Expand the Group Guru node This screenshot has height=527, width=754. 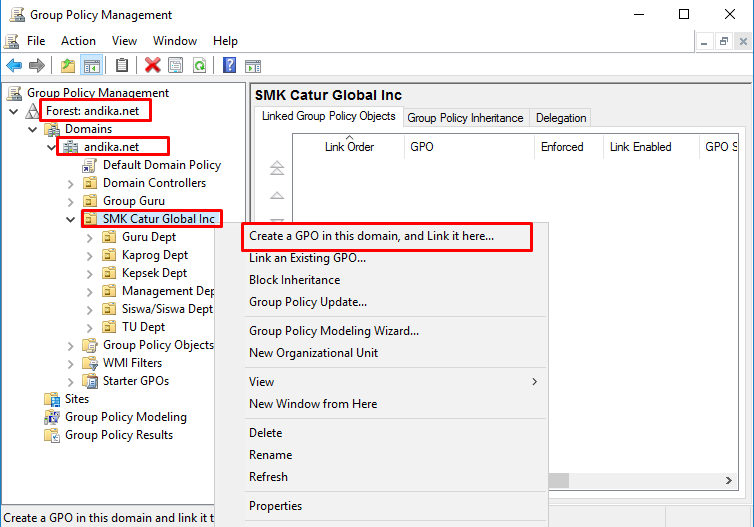click(x=71, y=201)
